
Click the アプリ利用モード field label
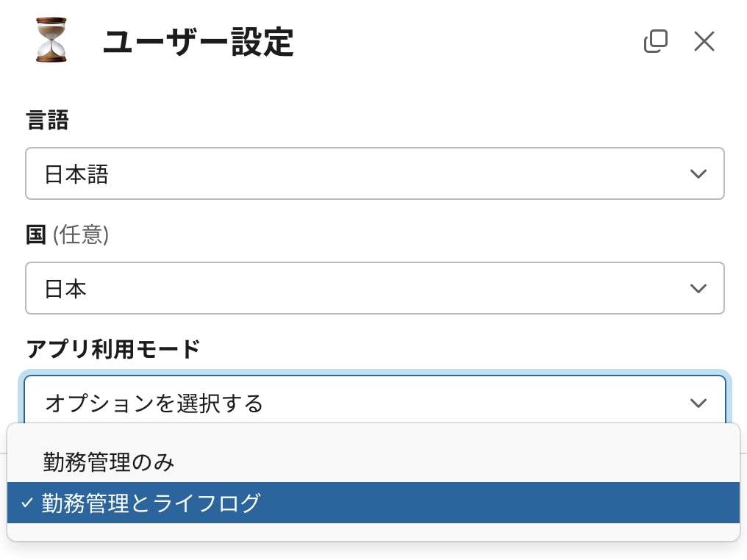[113, 349]
